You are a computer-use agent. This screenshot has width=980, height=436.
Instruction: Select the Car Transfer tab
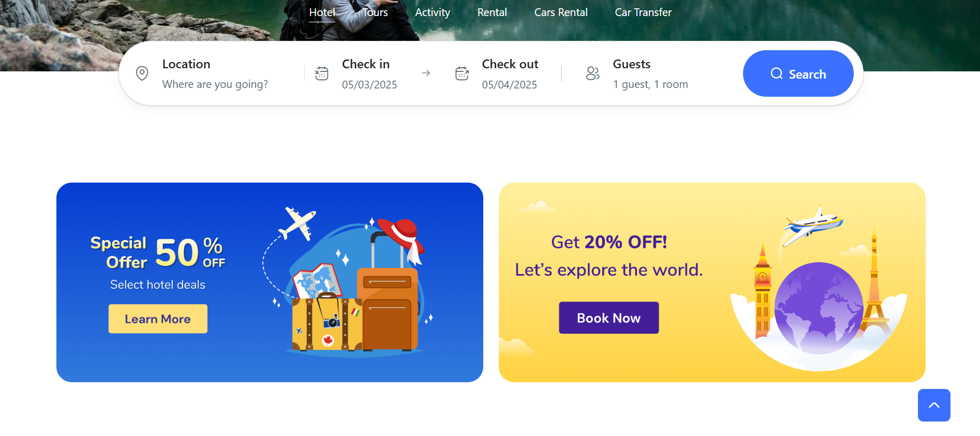click(x=643, y=12)
